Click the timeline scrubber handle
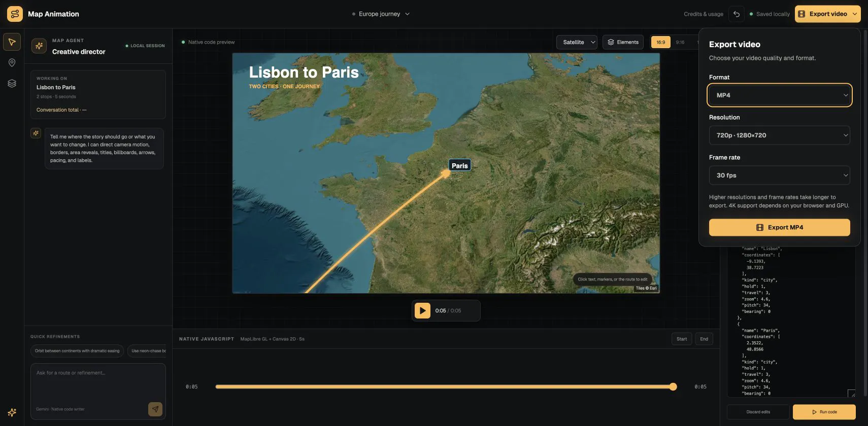Viewport: 868px width, 426px height. pyautogui.click(x=673, y=386)
